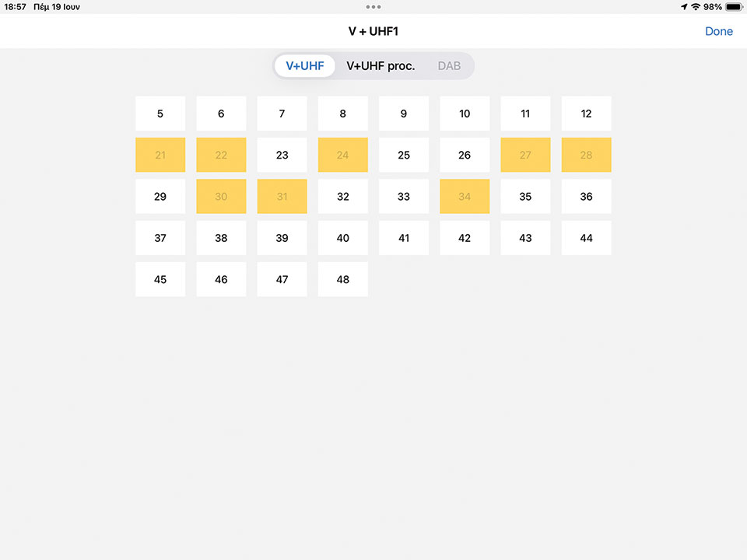Select channel 12
The height and width of the screenshot is (560, 747).
click(586, 114)
